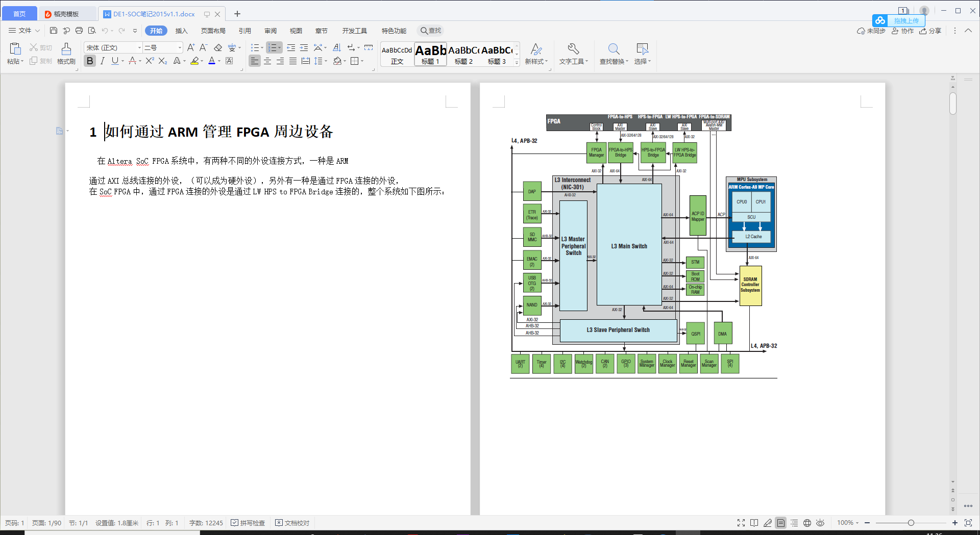Click the Distributed alignment icon
This screenshot has width=980, height=535.
click(306, 61)
